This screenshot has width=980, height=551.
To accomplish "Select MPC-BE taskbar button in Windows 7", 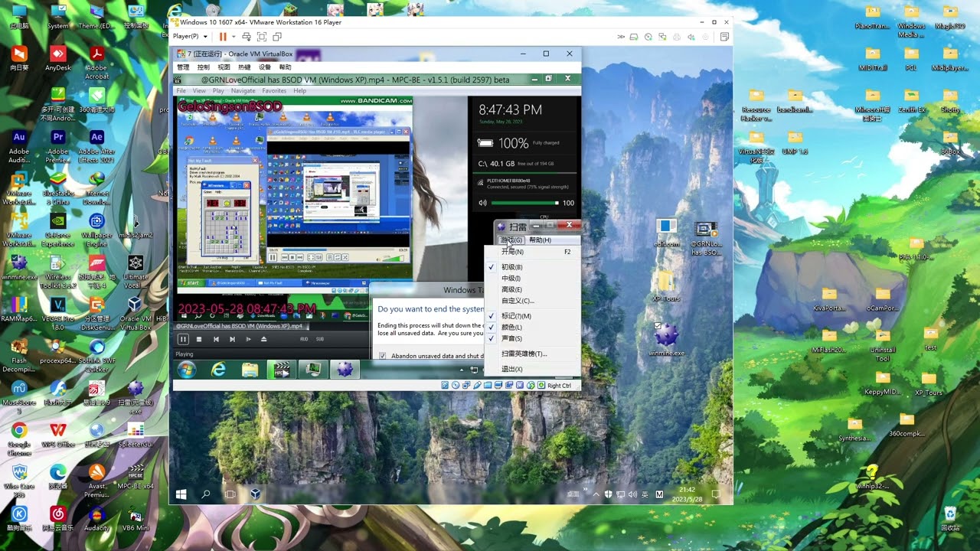I will point(282,370).
